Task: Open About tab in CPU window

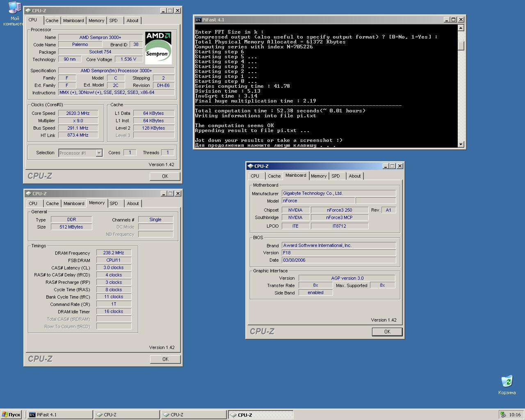Action: 132,21
